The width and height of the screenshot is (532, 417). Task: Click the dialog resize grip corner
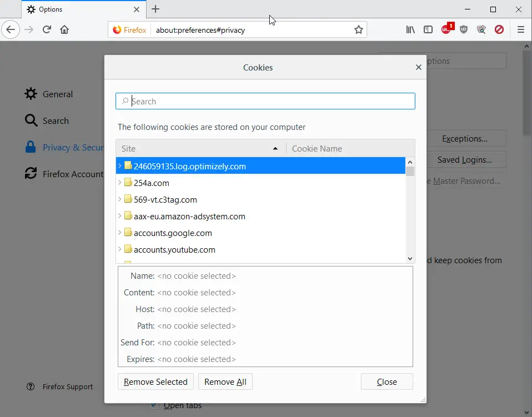[423, 400]
